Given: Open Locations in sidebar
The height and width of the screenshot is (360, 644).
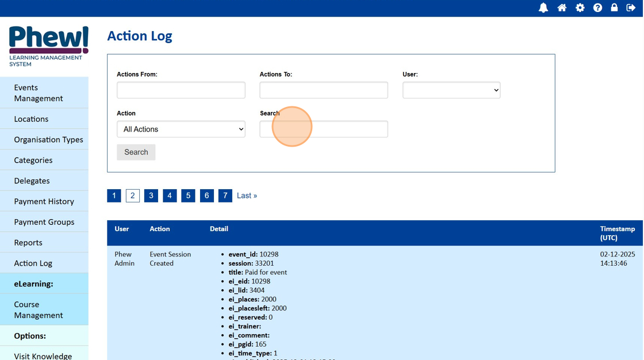Looking at the screenshot, I should [44, 119].
